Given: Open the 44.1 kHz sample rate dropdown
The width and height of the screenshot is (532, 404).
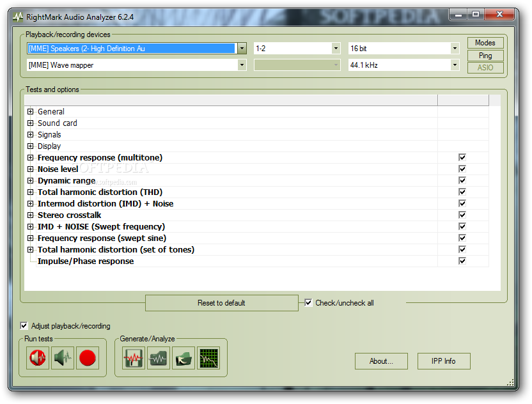Looking at the screenshot, I should click(455, 65).
